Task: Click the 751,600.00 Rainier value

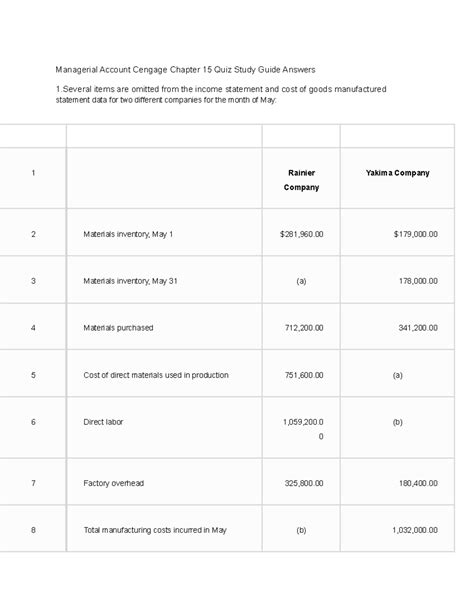Action: (x=304, y=375)
